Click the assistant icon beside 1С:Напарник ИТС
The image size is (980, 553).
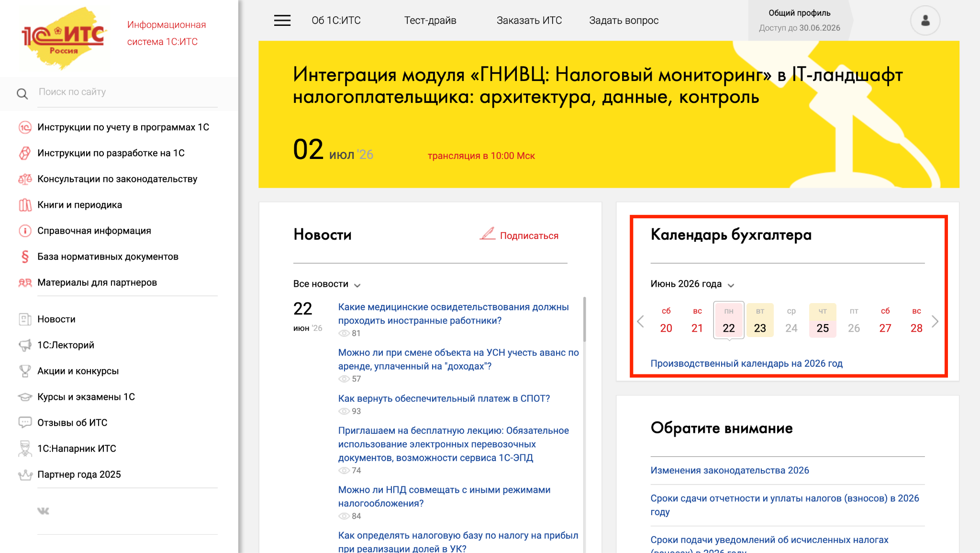pyautogui.click(x=25, y=449)
